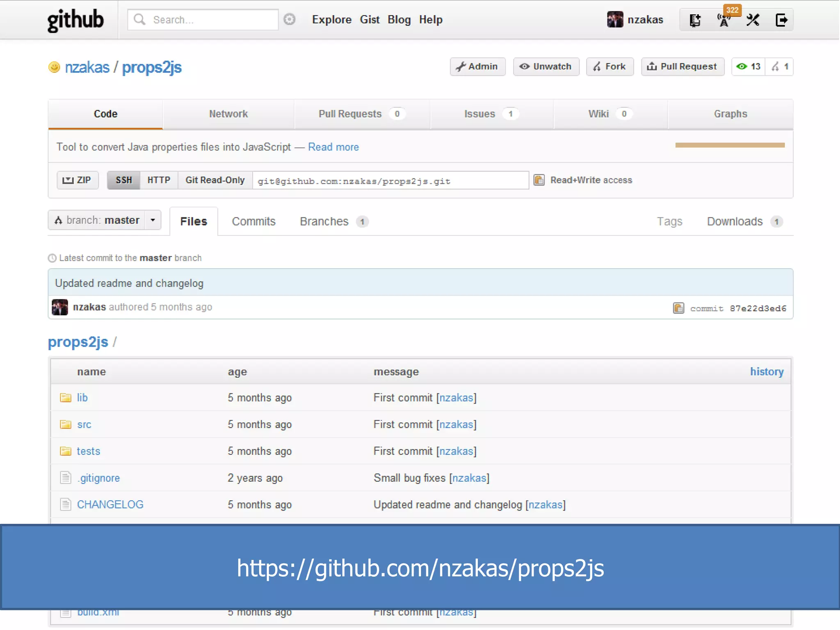Click the git clone URL field
This screenshot has height=630, width=840.
pos(390,180)
